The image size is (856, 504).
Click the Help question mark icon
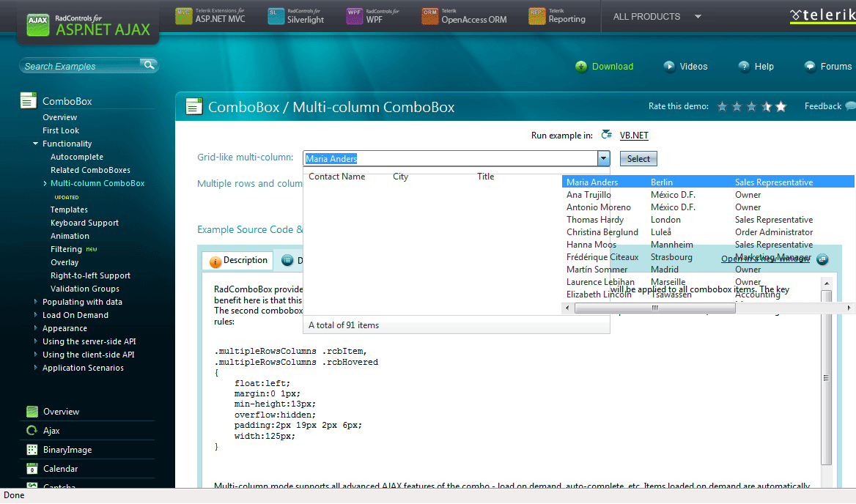pos(744,67)
